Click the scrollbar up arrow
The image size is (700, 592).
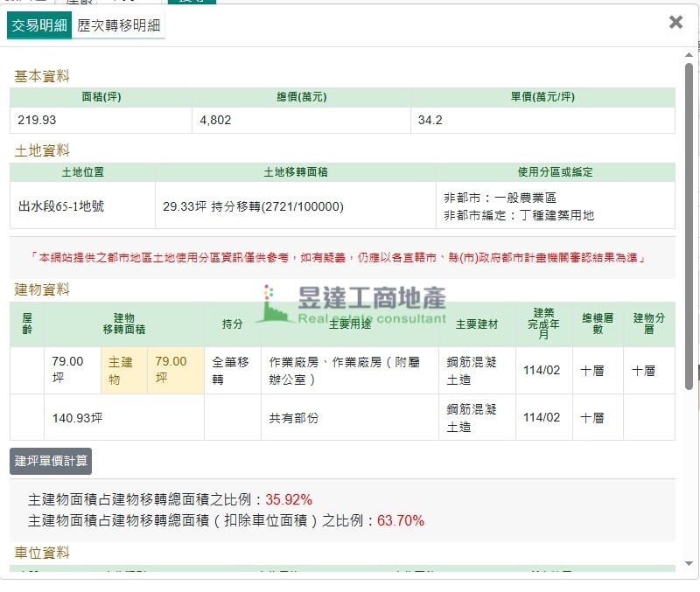click(x=689, y=55)
